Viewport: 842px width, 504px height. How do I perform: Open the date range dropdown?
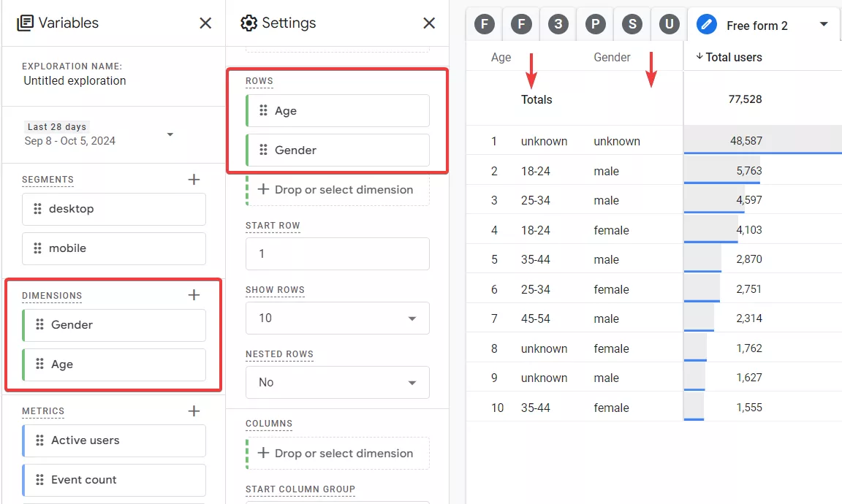coord(170,134)
